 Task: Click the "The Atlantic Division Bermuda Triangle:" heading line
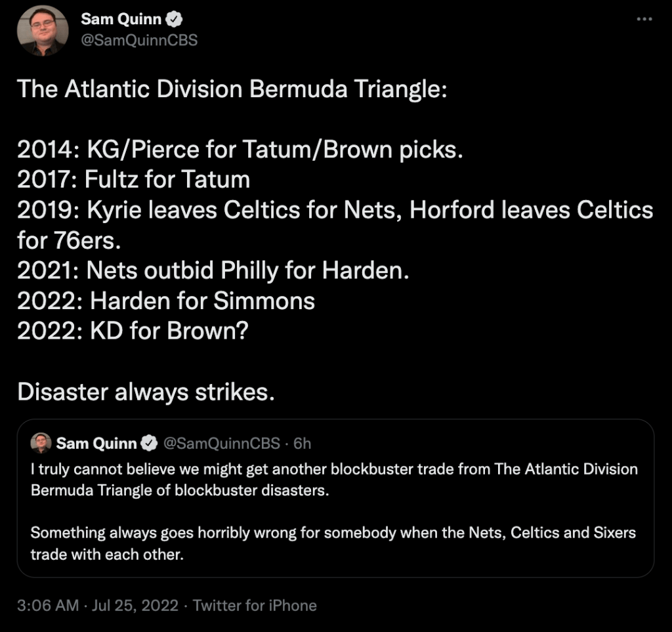coord(232,89)
